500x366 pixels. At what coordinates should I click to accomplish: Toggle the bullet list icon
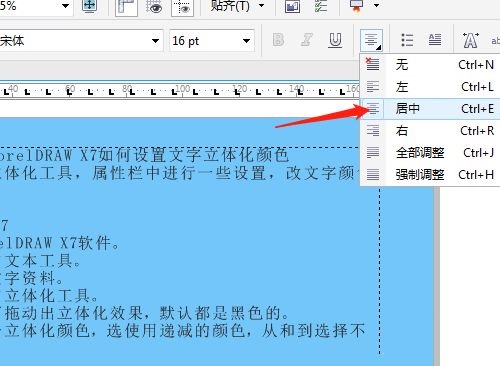407,40
